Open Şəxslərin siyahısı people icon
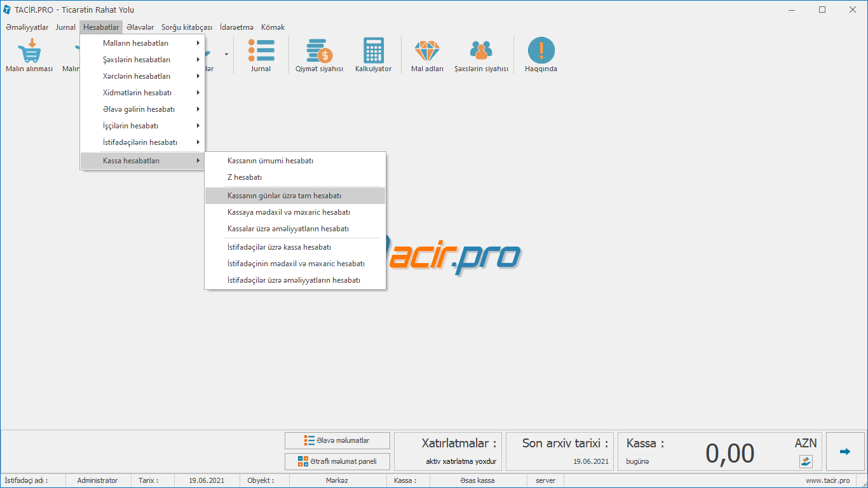 pos(481,51)
